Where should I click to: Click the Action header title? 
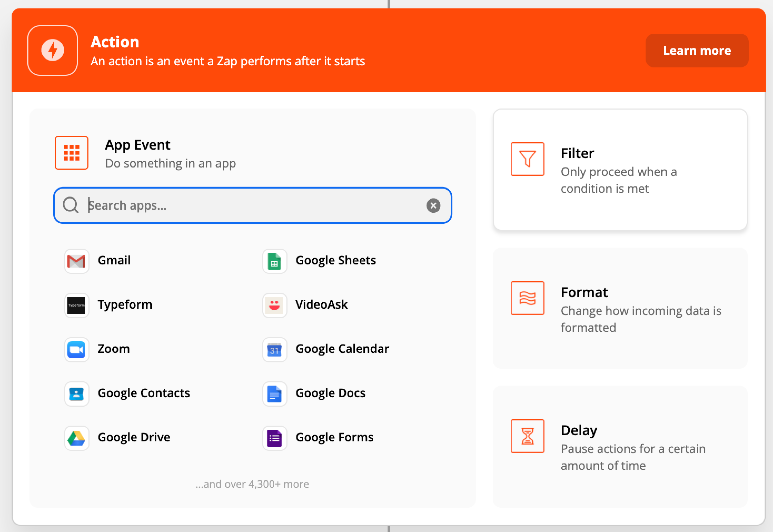115,42
